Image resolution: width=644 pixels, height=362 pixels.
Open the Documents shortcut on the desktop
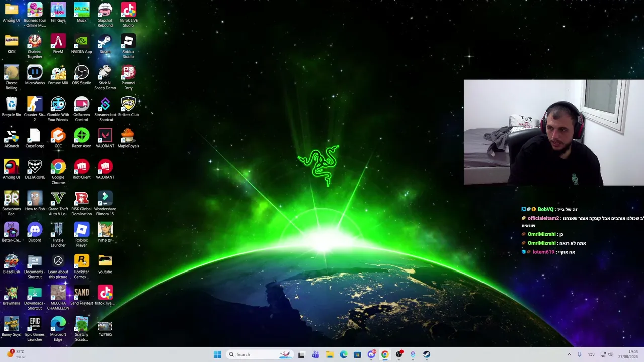[x=35, y=266]
